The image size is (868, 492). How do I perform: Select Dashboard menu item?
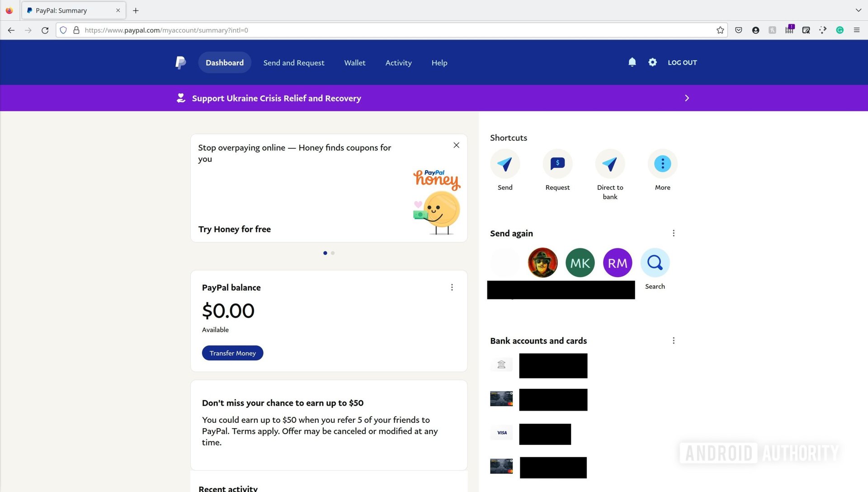225,62
